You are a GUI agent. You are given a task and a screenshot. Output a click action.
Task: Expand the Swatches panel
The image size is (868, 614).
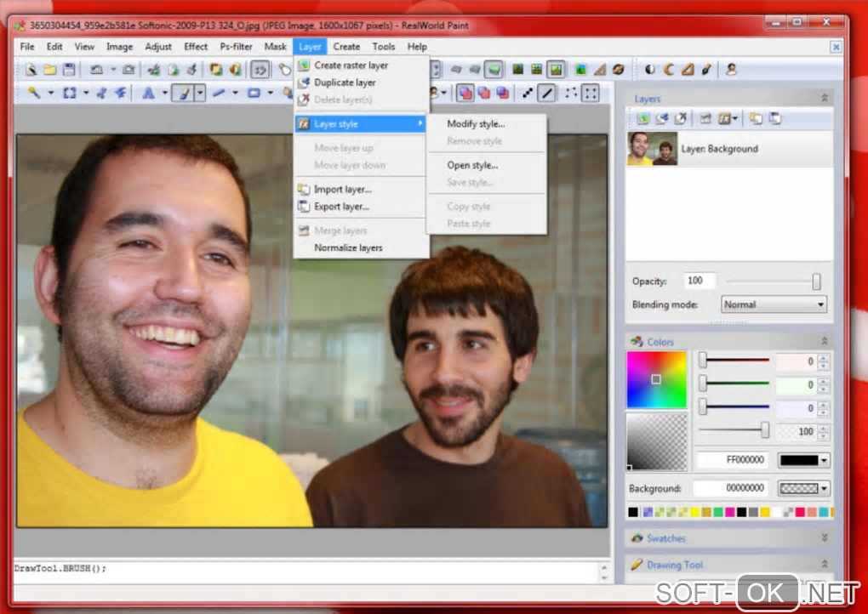point(825,537)
